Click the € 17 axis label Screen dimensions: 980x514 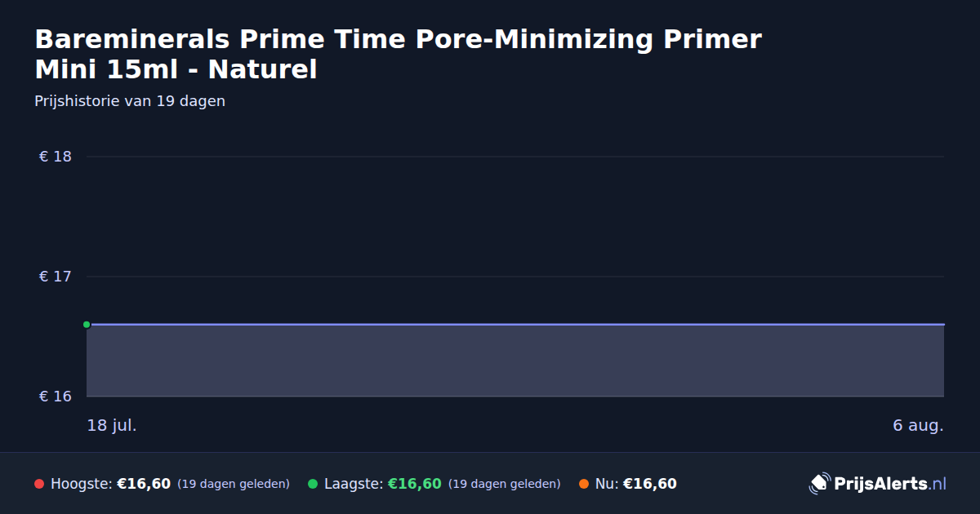coord(56,277)
